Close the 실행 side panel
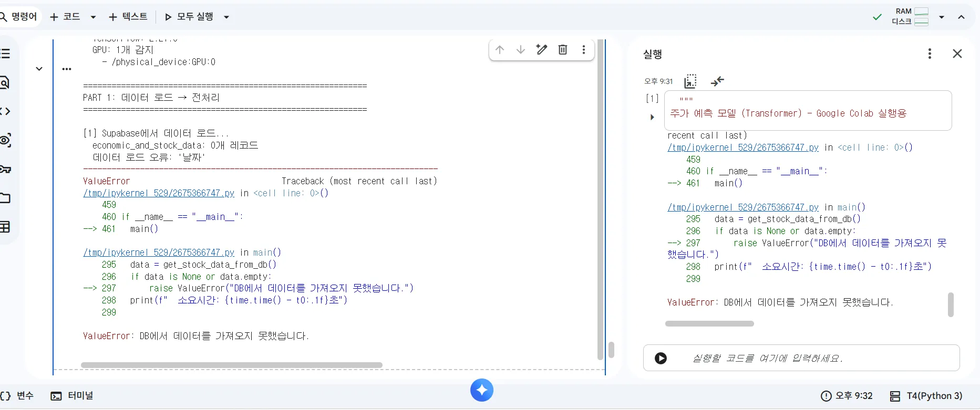This screenshot has width=980, height=410. [x=957, y=54]
